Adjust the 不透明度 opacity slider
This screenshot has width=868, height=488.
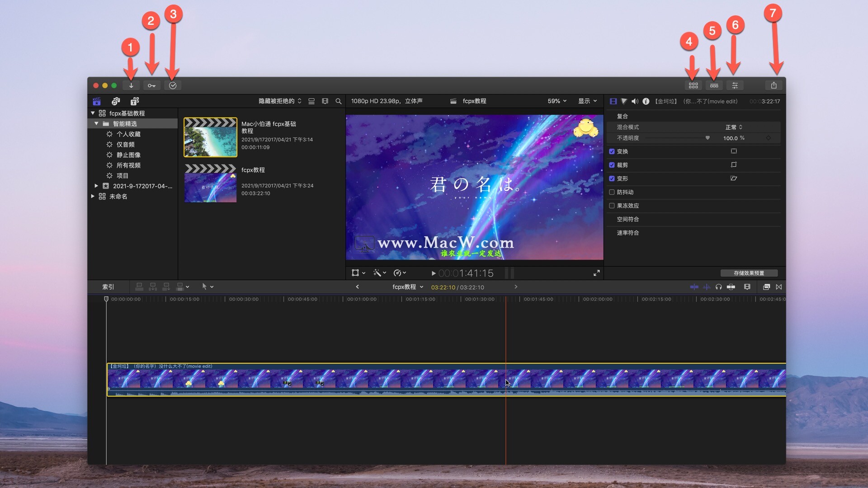707,138
